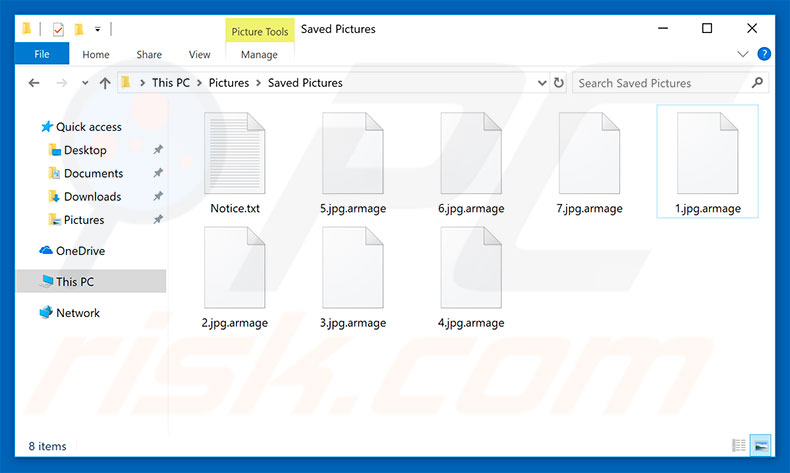Go to This PC breadcrumb
790x473 pixels.
171,83
